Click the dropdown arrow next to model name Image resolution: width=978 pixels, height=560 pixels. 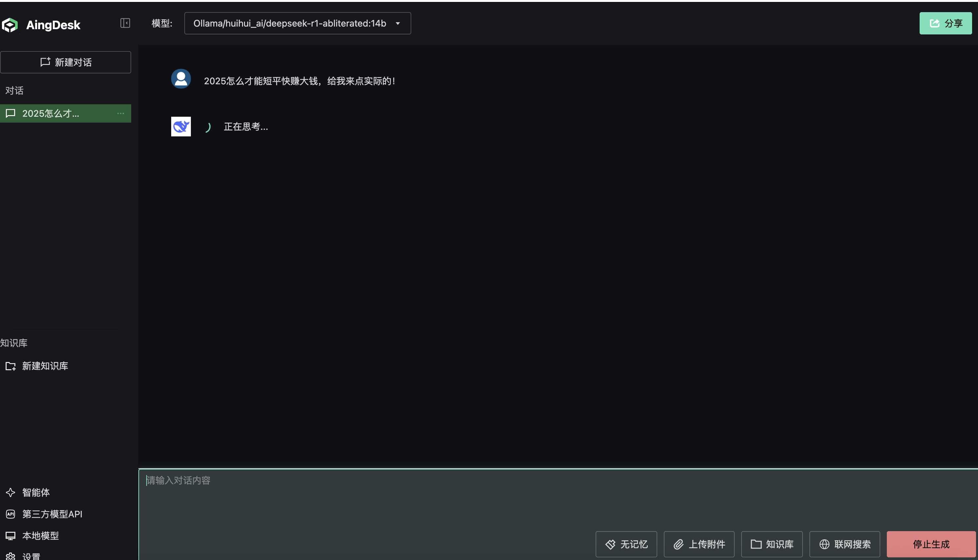398,24
